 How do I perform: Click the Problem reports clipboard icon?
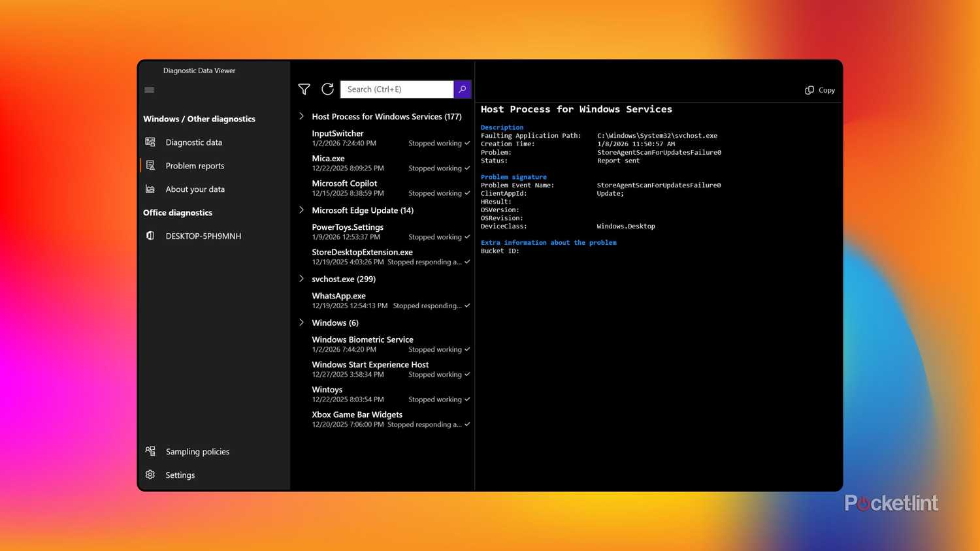click(150, 165)
